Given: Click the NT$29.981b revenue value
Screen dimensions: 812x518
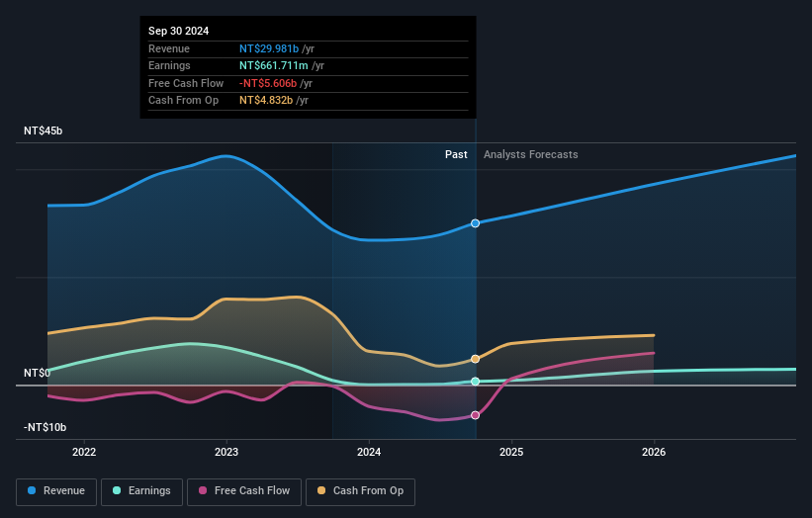Looking at the screenshot, I should click(x=269, y=48).
